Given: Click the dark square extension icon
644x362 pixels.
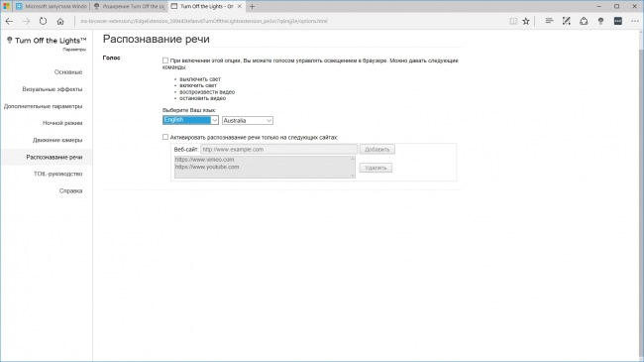Looking at the screenshot, I should (x=617, y=21).
